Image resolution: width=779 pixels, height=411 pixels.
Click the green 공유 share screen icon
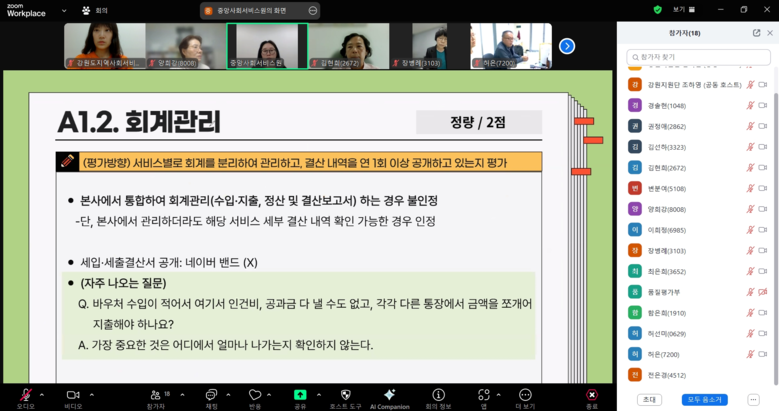pyautogui.click(x=300, y=394)
